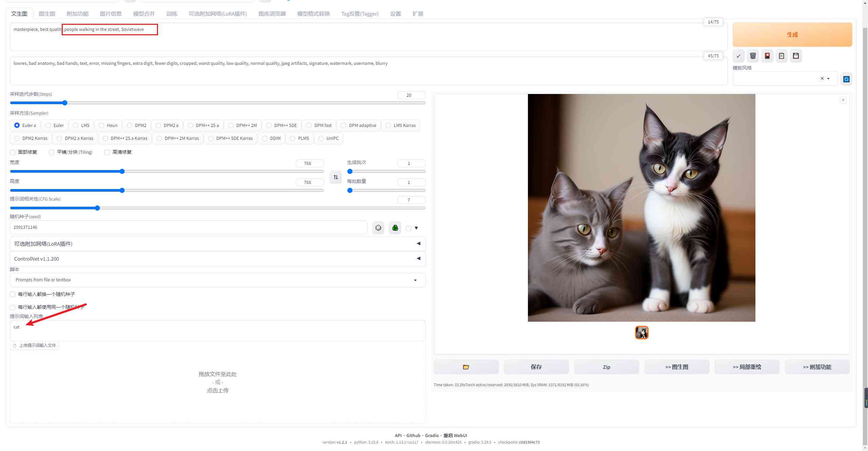Click the dice random seed icon

pyautogui.click(x=378, y=228)
